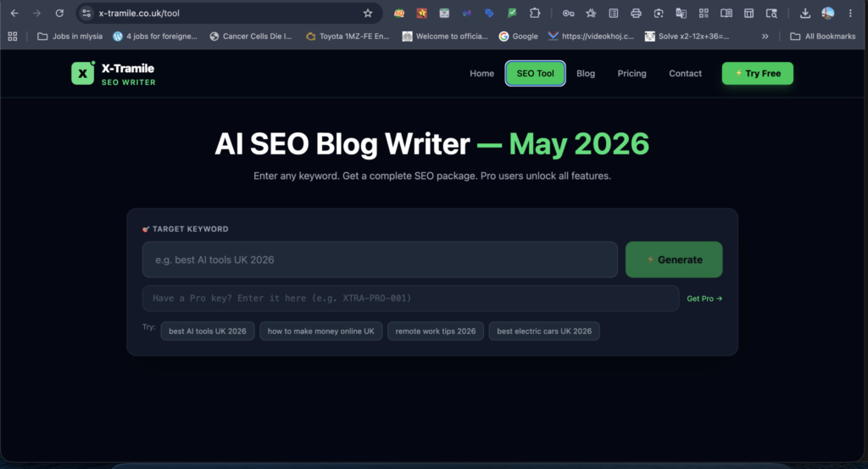Open the extensions puzzle icon
Image resolution: width=868 pixels, height=469 pixels.
534,13
